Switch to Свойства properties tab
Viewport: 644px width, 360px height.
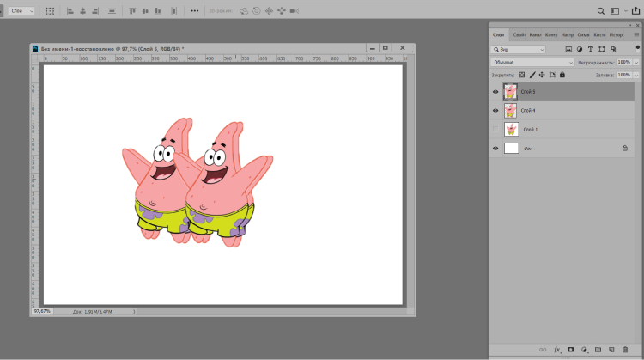[519, 35]
